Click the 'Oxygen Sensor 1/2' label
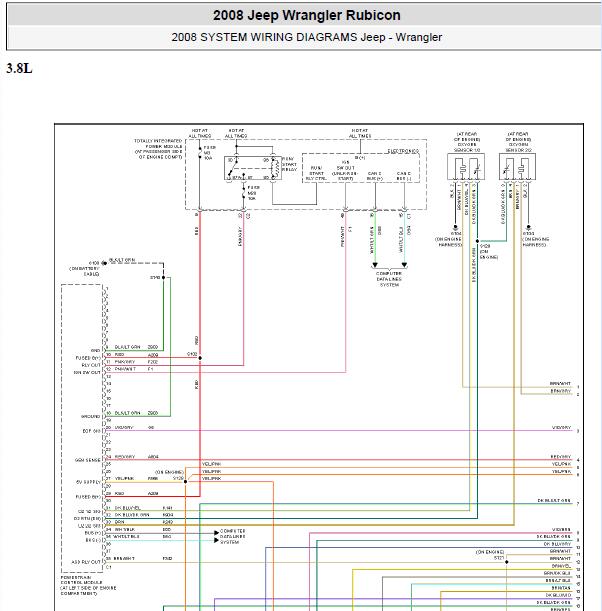Image resolution: width=602 pixels, height=611 pixels. point(467,142)
